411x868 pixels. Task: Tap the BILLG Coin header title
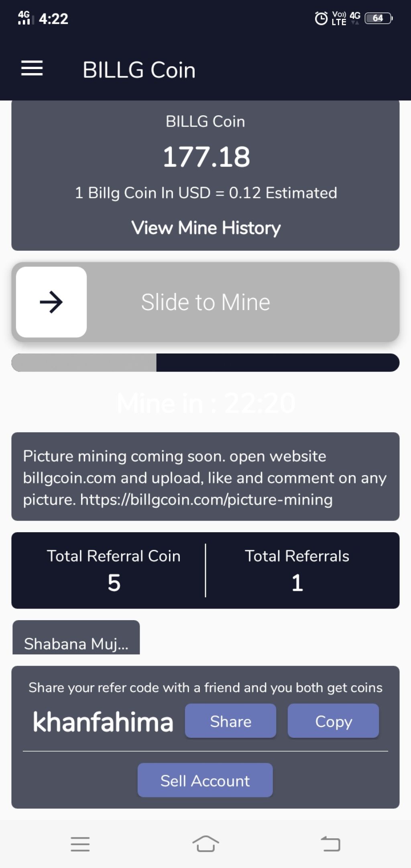coord(139,70)
